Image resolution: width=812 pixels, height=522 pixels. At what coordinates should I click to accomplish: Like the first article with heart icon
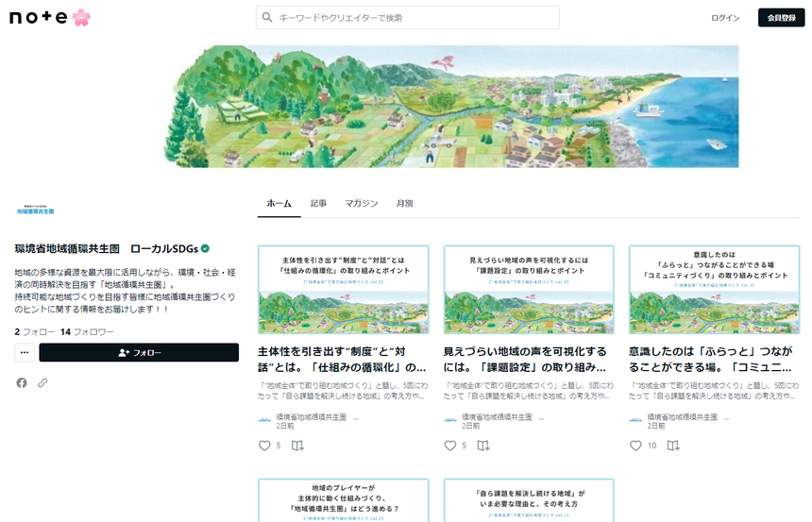pyautogui.click(x=264, y=446)
